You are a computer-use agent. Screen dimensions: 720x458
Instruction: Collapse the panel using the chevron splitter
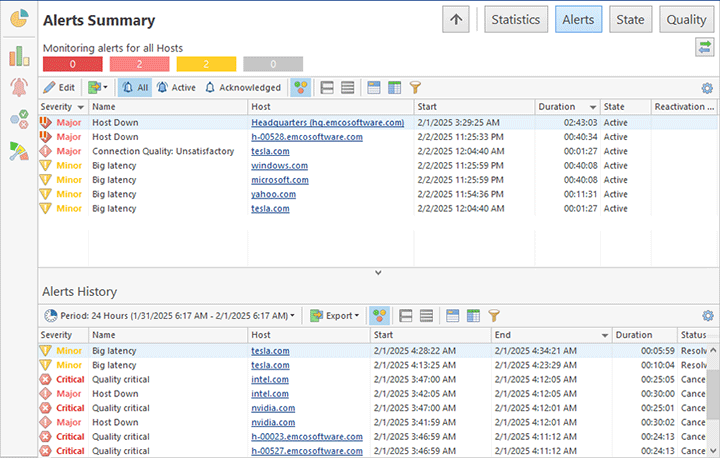pos(378,272)
